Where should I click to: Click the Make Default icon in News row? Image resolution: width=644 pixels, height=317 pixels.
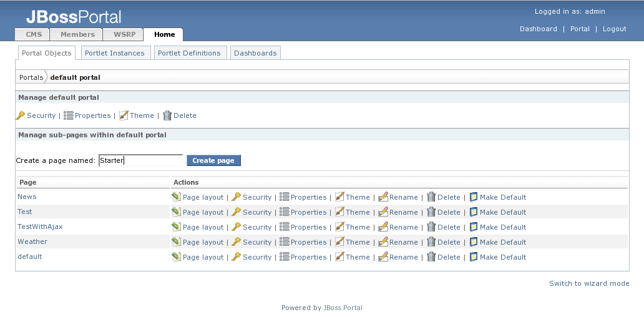click(x=474, y=197)
